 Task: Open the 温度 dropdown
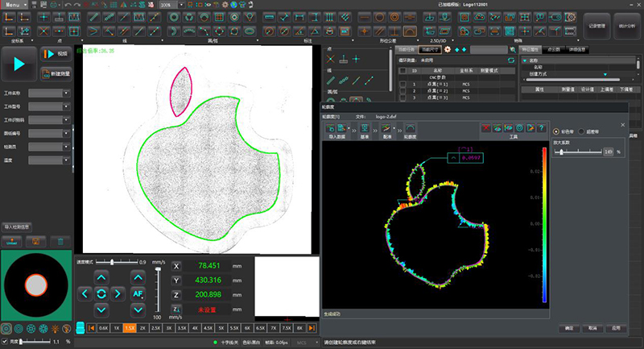tap(66, 160)
